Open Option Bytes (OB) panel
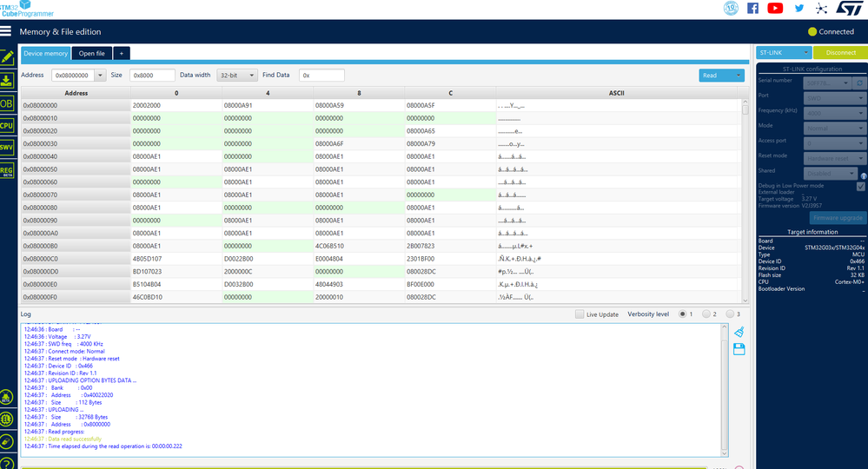This screenshot has width=868, height=469. tap(7, 103)
